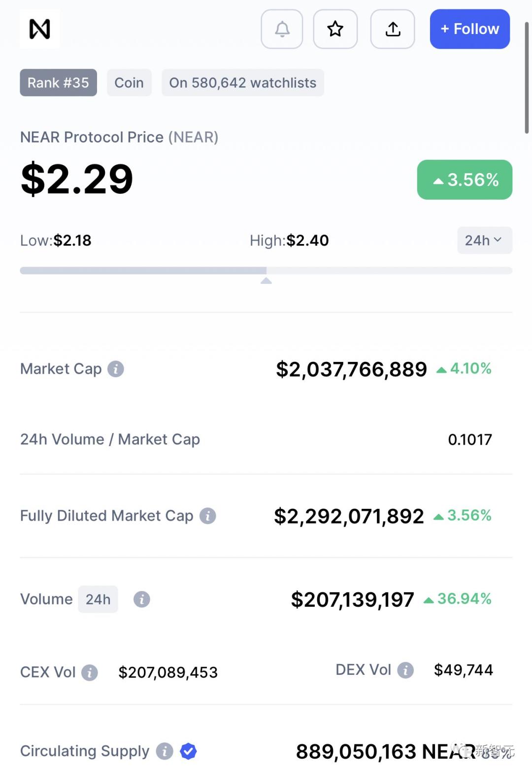Show DEX Vol info icon

[405, 670]
